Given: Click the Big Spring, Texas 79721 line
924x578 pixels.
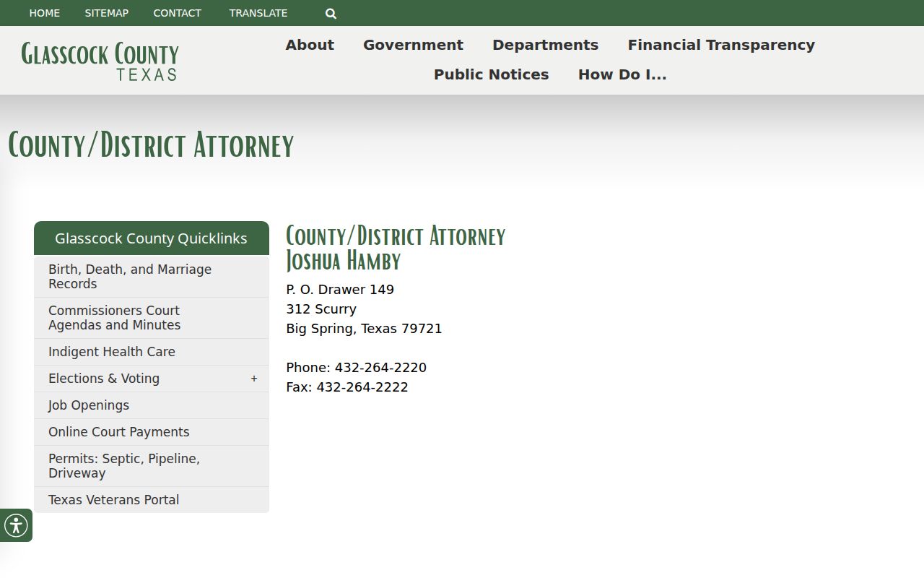Looking at the screenshot, I should coord(364,329).
